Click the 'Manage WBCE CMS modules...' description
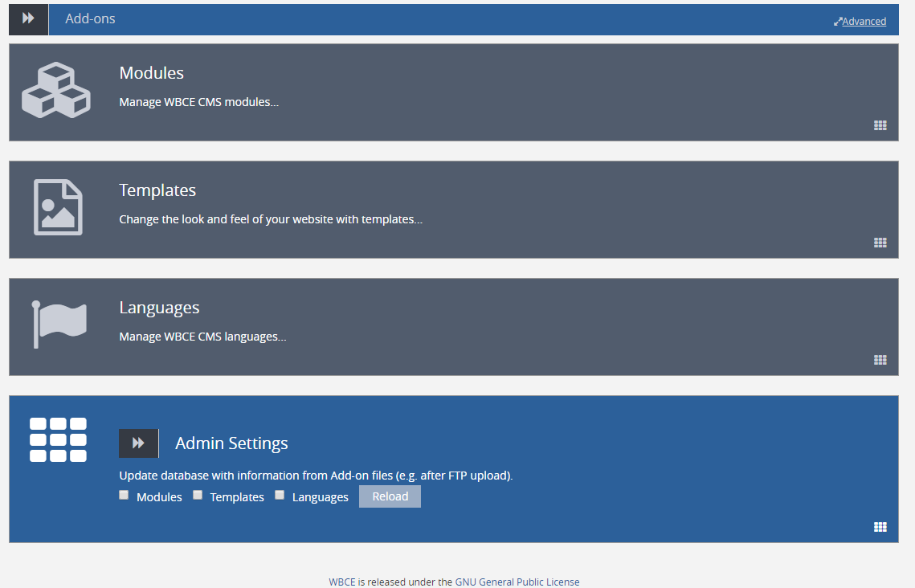The image size is (915, 588). click(x=199, y=102)
